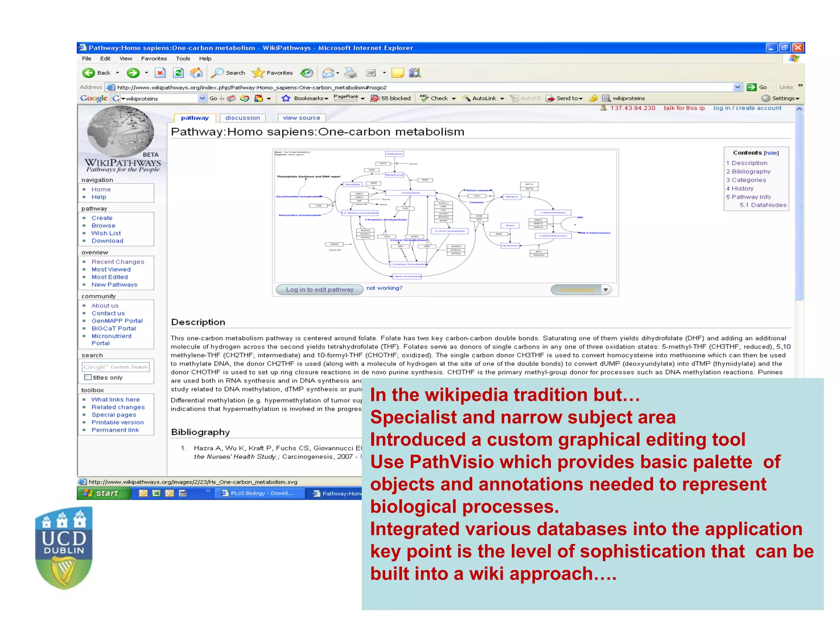Expand the Links toolbar chevron
The image size is (840, 630).
(x=800, y=85)
